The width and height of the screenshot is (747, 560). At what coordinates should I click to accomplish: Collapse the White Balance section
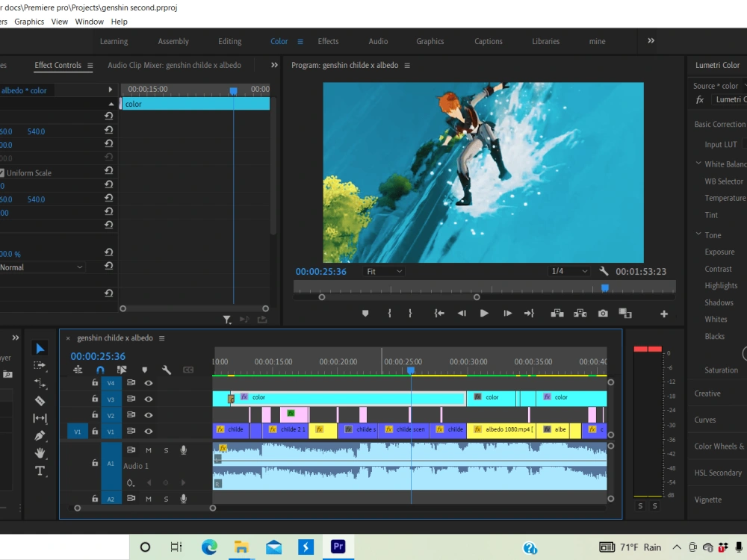click(698, 164)
